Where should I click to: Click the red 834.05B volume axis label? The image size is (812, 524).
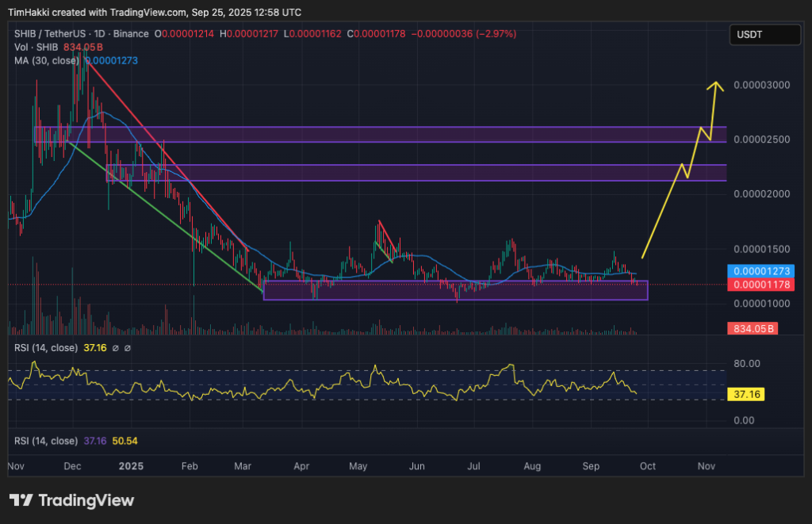coord(753,328)
